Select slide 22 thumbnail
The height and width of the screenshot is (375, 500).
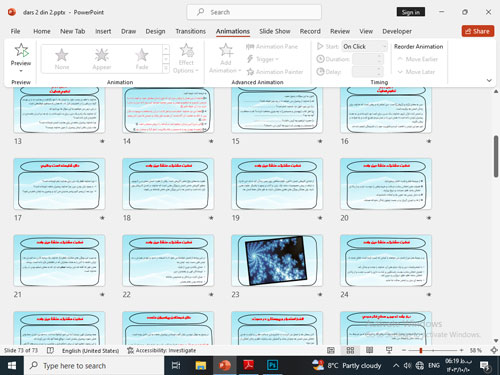click(168, 261)
